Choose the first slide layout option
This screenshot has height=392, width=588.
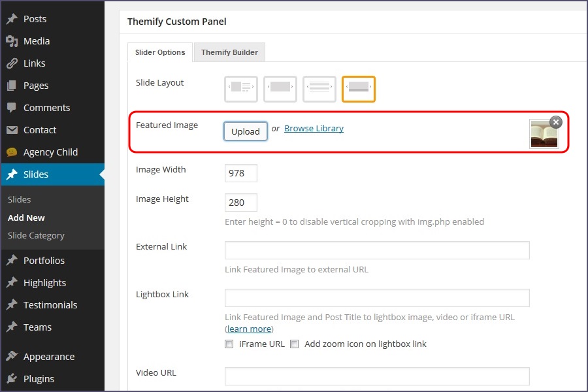[241, 89]
